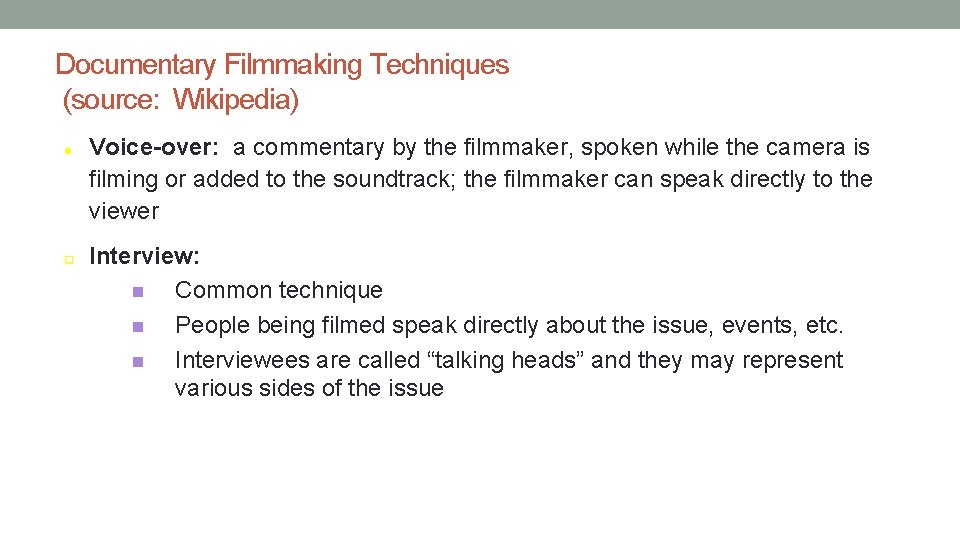Click the 'Common technique' text line

pyautogui.click(x=279, y=290)
